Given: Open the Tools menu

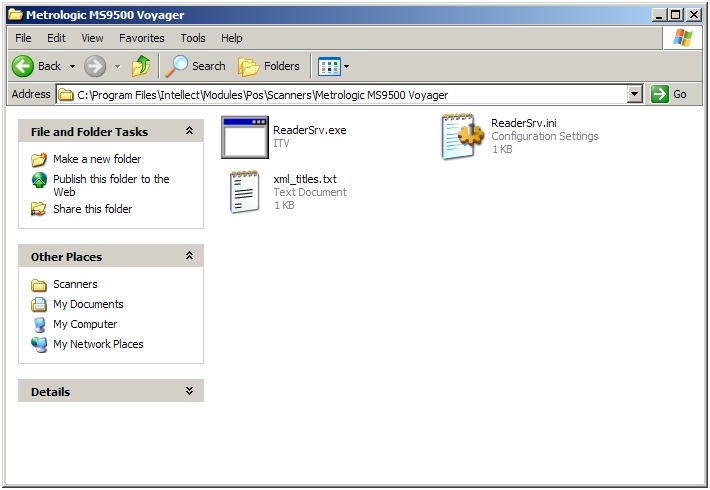Looking at the screenshot, I should [193, 38].
